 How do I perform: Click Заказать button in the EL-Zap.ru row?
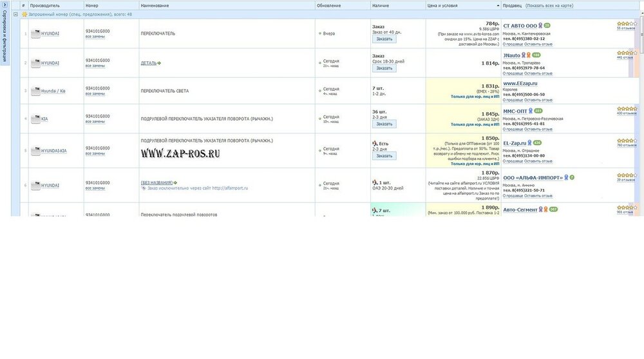coord(384,156)
